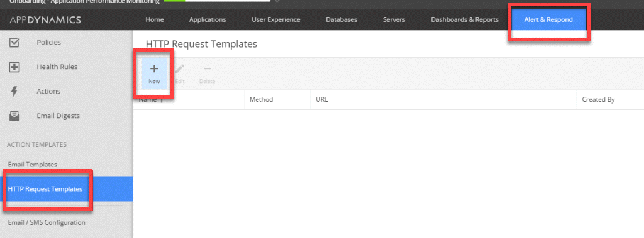Go to User Experience tab
The image size is (644, 238).
[x=276, y=19]
